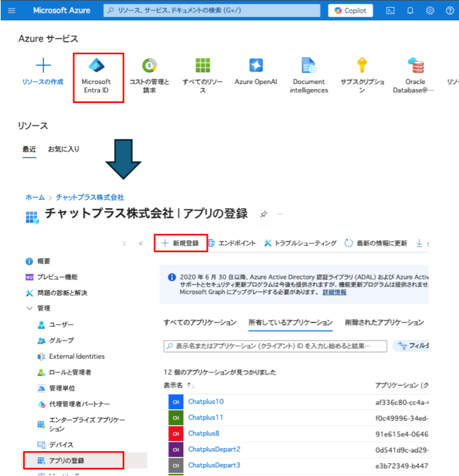Image resolution: width=459 pixels, height=476 pixels.
Task: Open Azure OpenAI service
Action: (x=256, y=72)
